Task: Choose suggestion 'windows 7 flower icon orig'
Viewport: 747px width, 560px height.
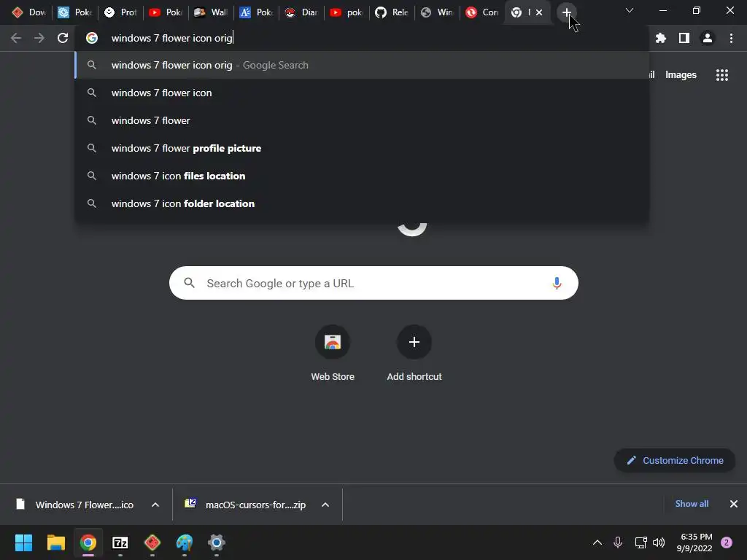Action: pos(362,65)
